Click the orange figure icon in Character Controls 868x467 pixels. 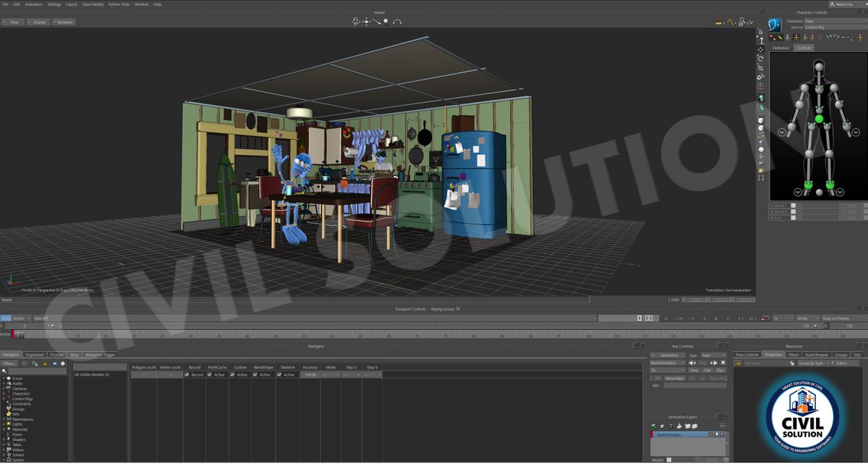(796, 38)
